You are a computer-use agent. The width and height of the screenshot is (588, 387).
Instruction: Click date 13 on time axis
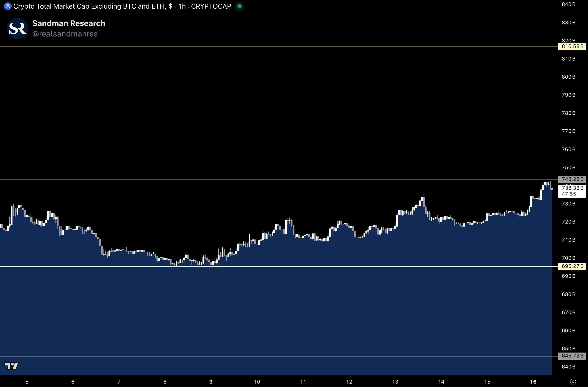tap(395, 382)
